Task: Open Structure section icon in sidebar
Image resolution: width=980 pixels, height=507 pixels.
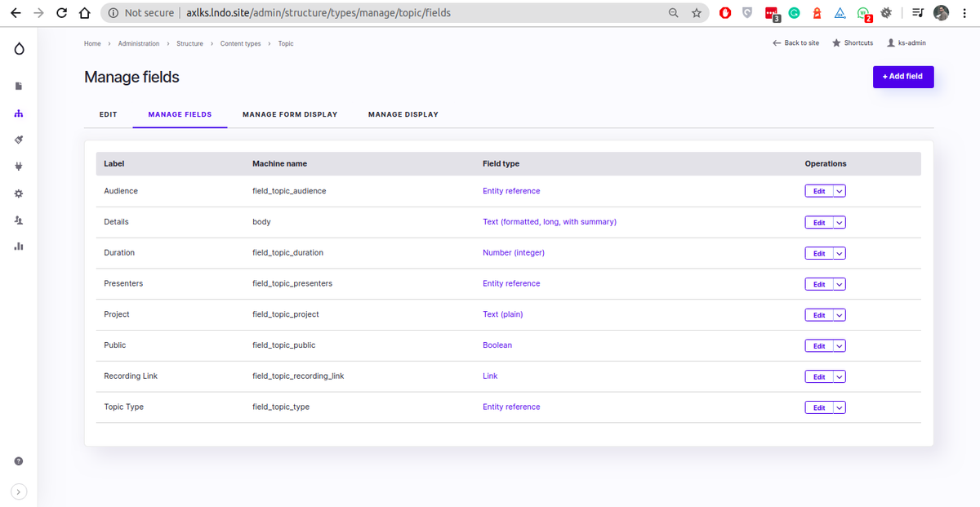Action: (19, 113)
